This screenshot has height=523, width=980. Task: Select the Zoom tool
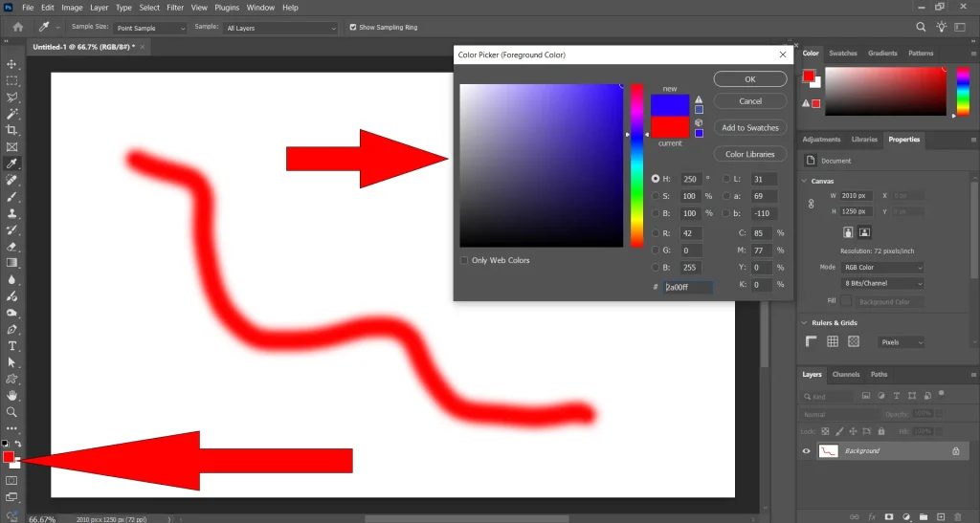(11, 412)
